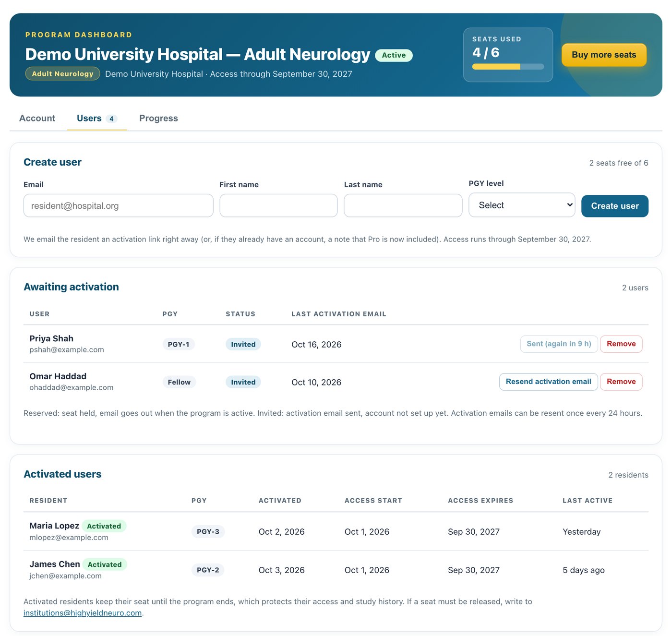
Task: Click Oct 1, 2026 access start for Maria Lopez
Action: (x=367, y=531)
